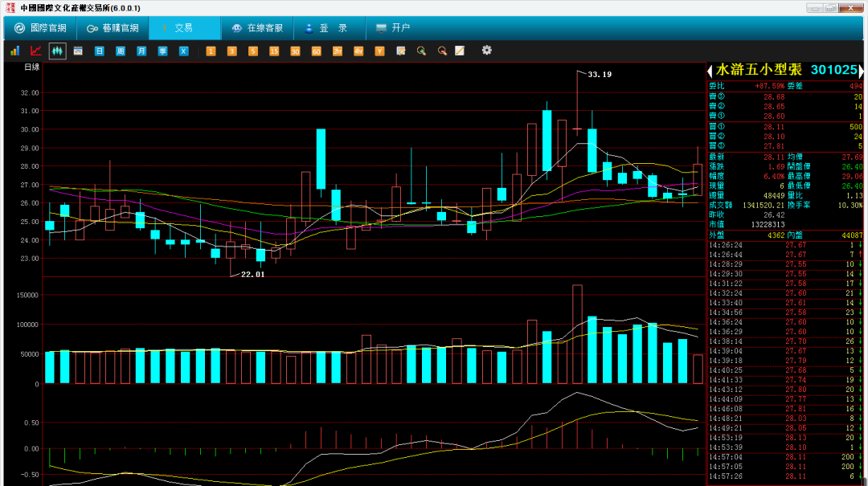
Task: Select the trade record at 14:26:24
Action: [785, 245]
